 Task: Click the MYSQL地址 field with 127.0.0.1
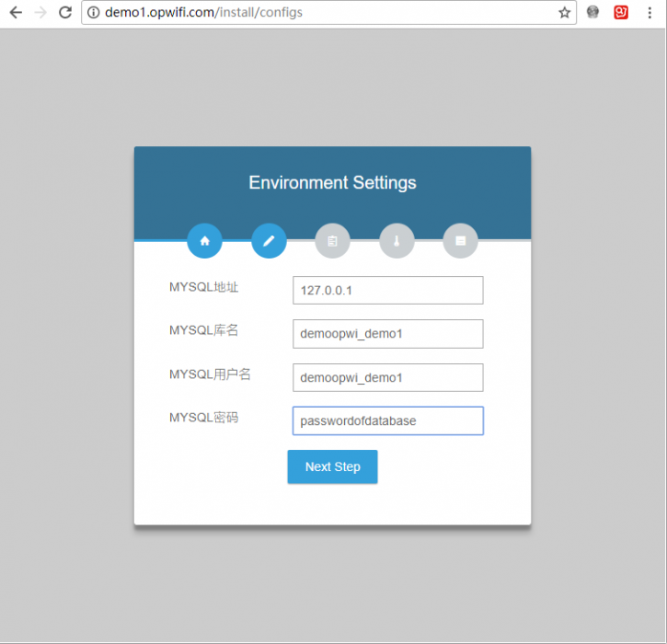(x=388, y=291)
